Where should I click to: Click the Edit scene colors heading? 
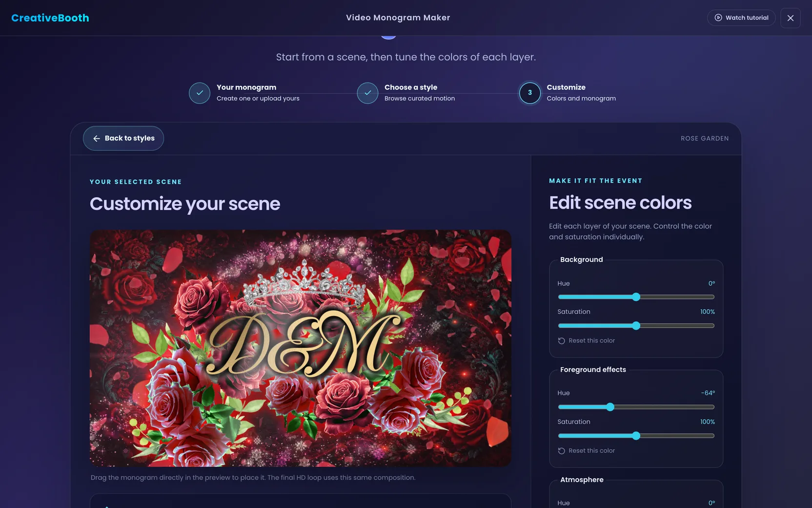point(620,203)
